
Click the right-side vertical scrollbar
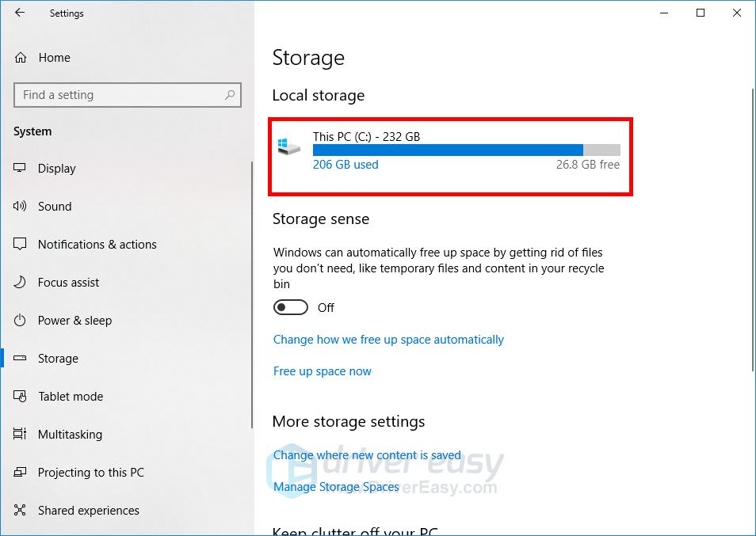(751, 230)
